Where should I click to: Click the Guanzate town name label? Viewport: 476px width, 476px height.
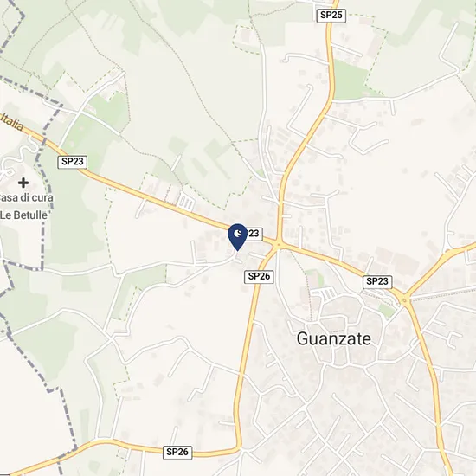333,338
